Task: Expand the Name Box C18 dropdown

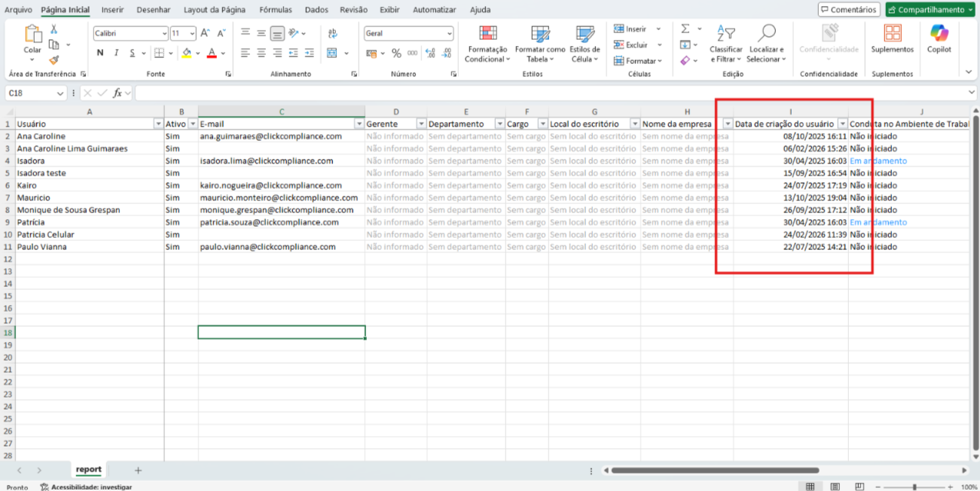Action: [60, 93]
